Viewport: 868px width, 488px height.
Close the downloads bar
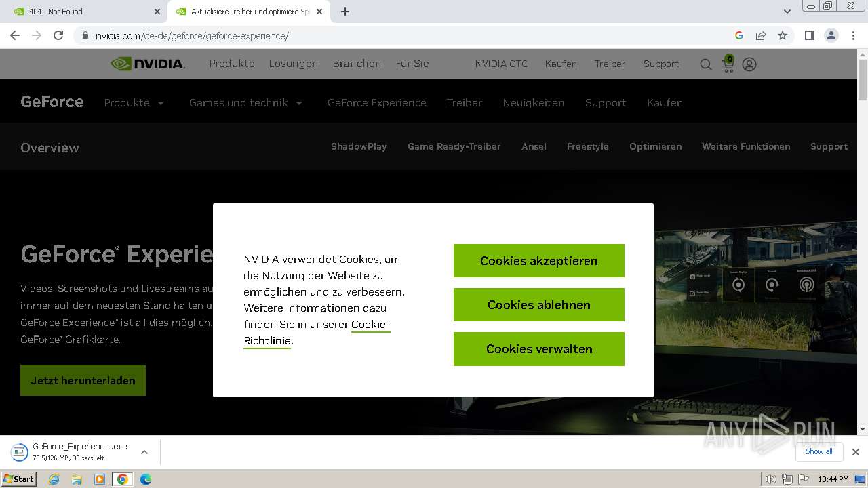click(856, 451)
